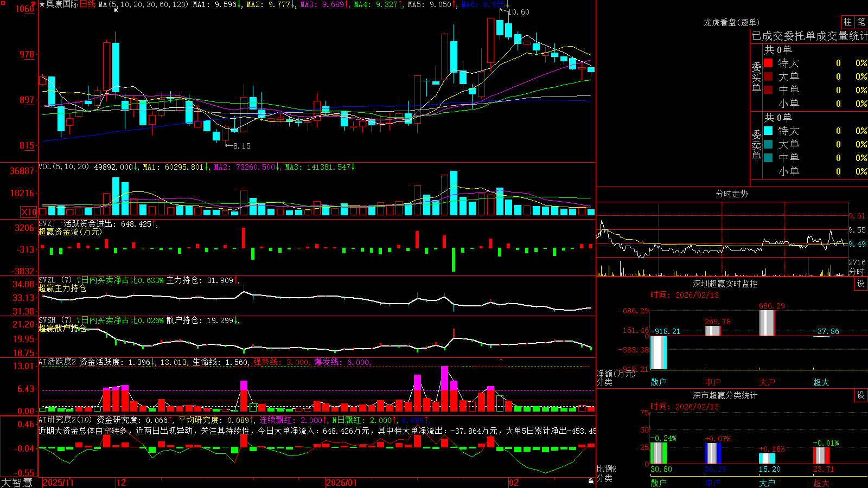Click the 龙虎看盘(逐单) panel title

tap(731, 22)
